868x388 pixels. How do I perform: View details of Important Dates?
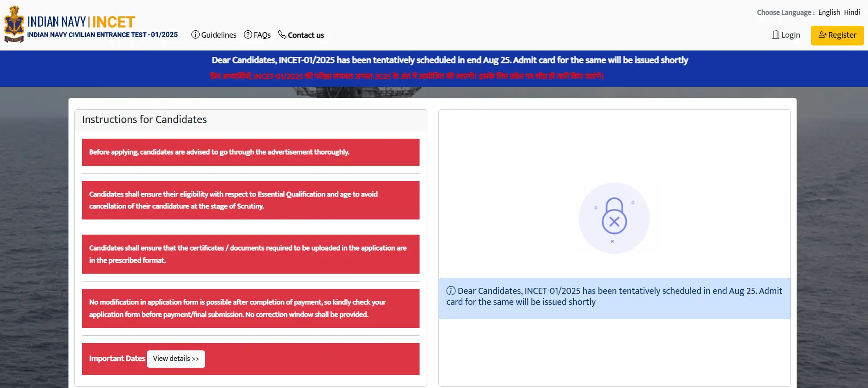point(176,359)
